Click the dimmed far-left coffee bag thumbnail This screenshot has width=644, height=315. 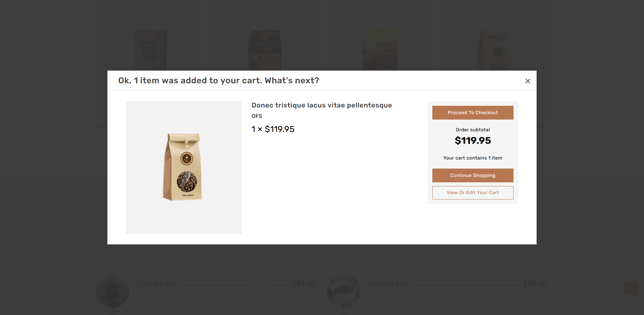[150, 50]
